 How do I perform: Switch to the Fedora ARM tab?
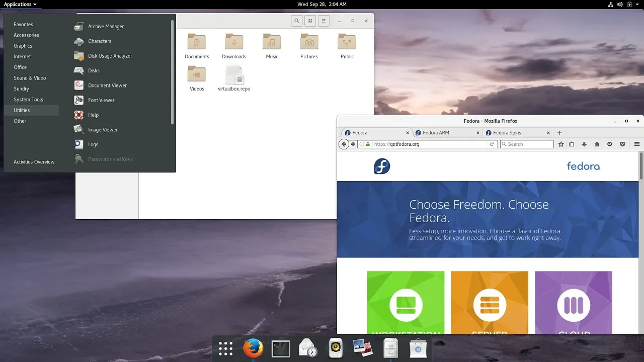point(436,133)
